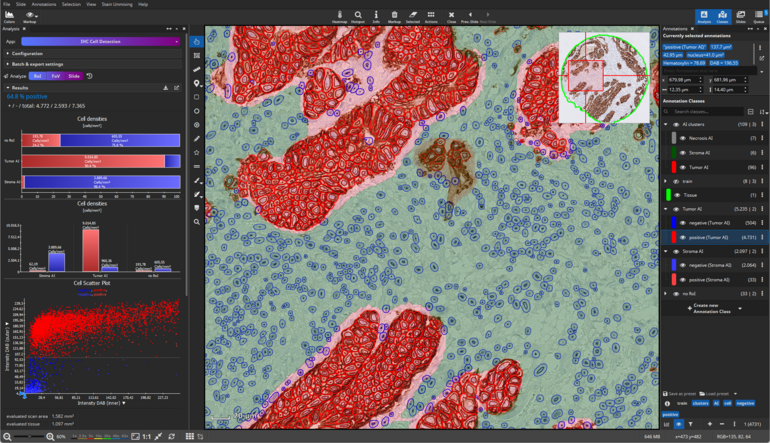Toggle visibility of negative (Stroma AI)
The image size is (770, 443).
tap(679, 265)
